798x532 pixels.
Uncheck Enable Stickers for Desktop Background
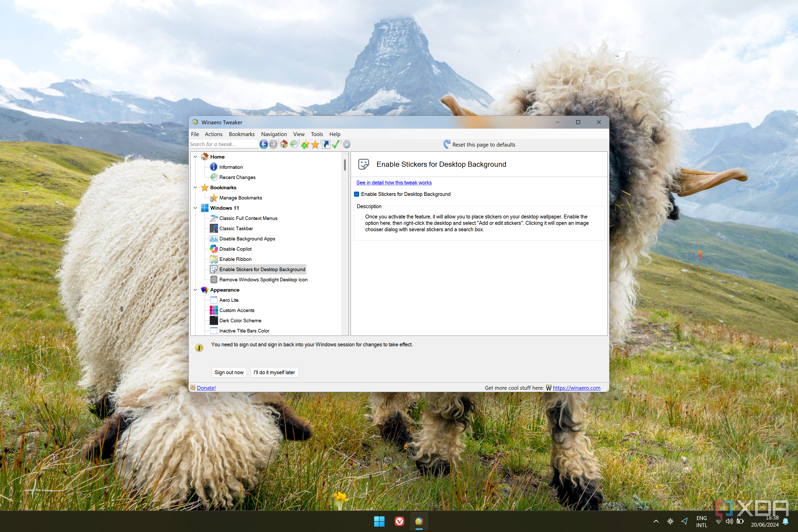(x=357, y=194)
